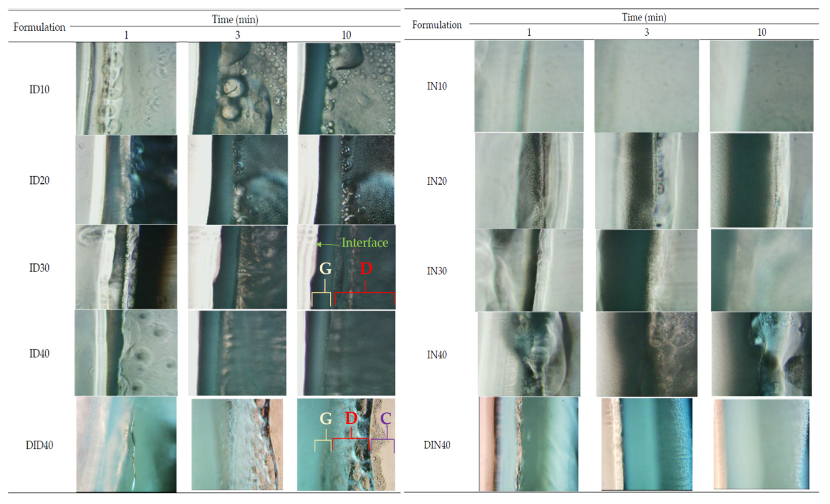Click the left Formulation column header
Viewport: 830px width, 504px height.
(39, 27)
